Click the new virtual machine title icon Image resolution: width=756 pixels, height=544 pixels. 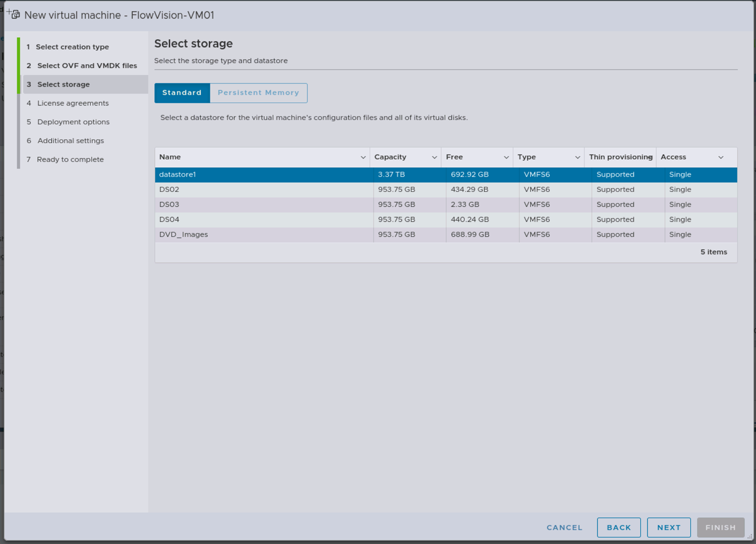13,14
